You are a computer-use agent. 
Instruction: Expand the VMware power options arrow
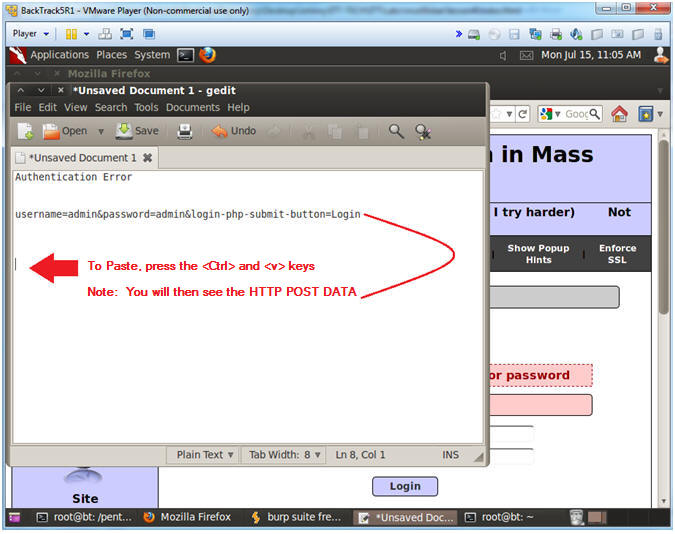pos(87,34)
